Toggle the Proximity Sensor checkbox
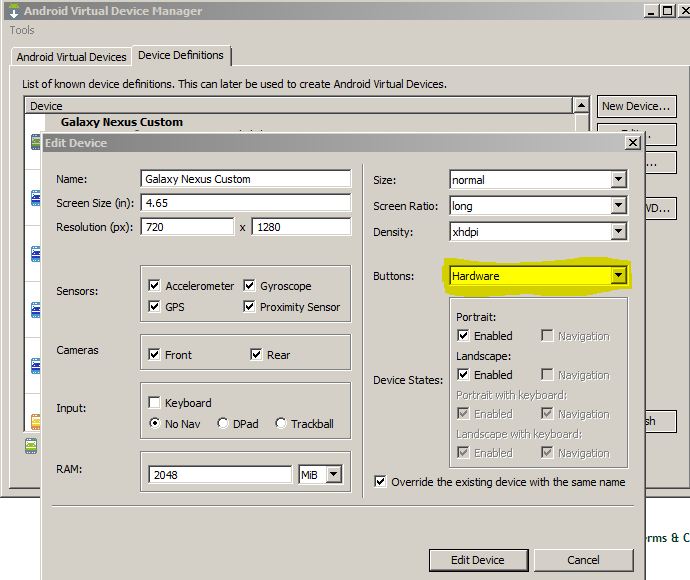Viewport: 690px width, 580px height. point(249,306)
